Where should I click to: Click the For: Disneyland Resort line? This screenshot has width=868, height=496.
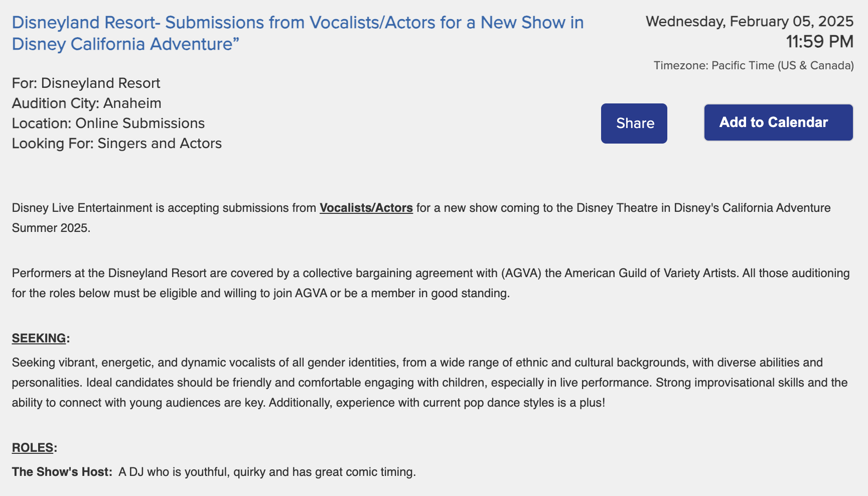coord(86,83)
